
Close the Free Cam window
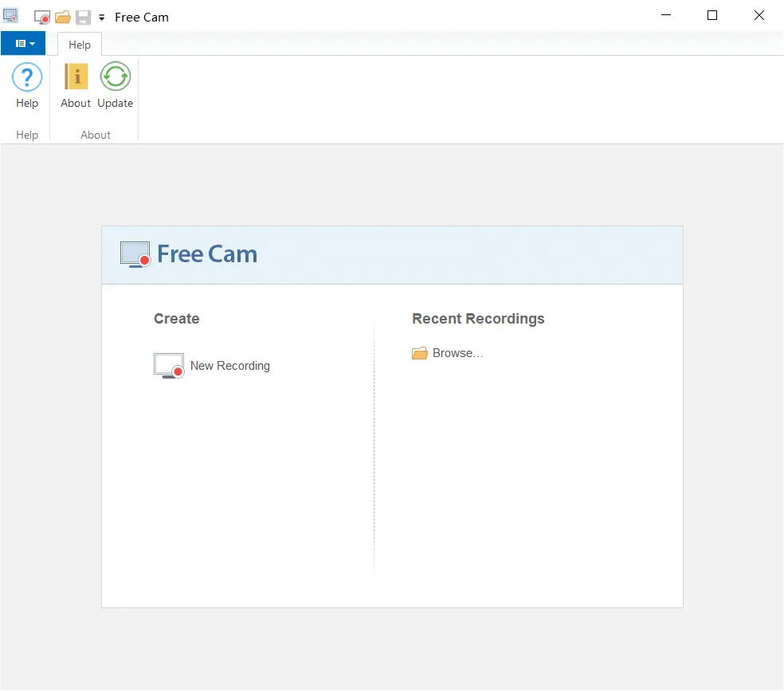pos(759,16)
